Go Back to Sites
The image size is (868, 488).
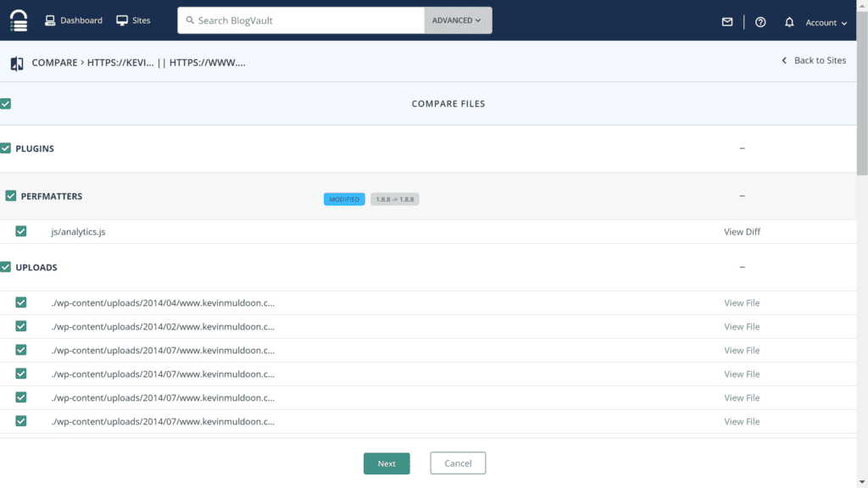tap(814, 60)
